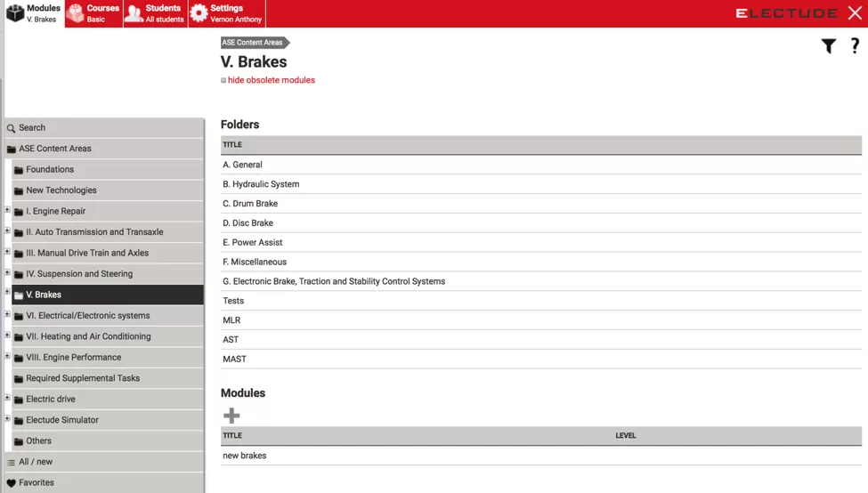Select All / new in sidebar
This screenshot has height=493, width=868.
pos(36,462)
